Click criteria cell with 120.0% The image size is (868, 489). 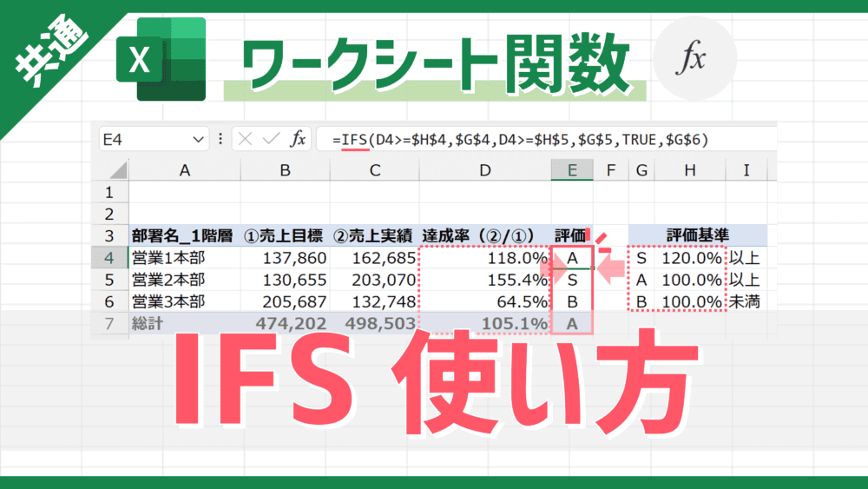[690, 257]
